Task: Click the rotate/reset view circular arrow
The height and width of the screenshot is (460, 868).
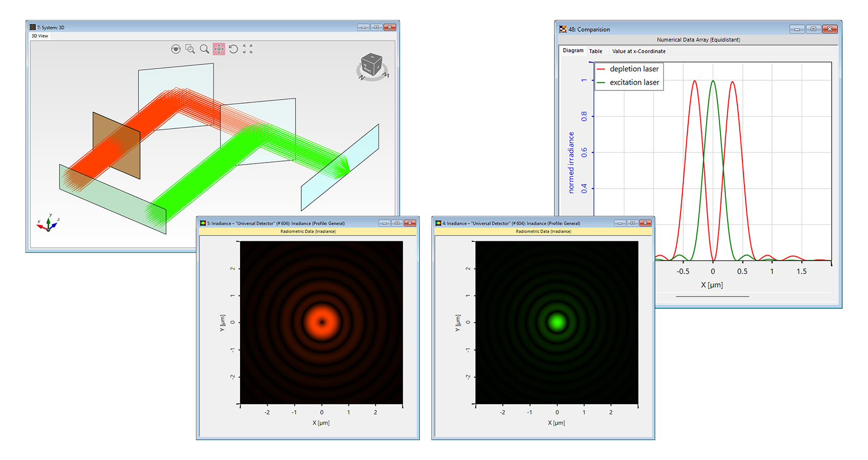Action: (x=233, y=49)
